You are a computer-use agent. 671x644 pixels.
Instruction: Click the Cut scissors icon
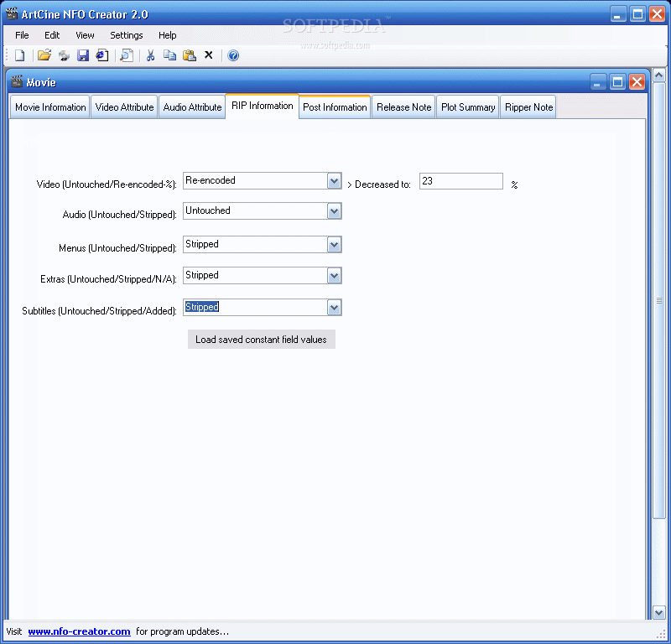click(x=150, y=55)
